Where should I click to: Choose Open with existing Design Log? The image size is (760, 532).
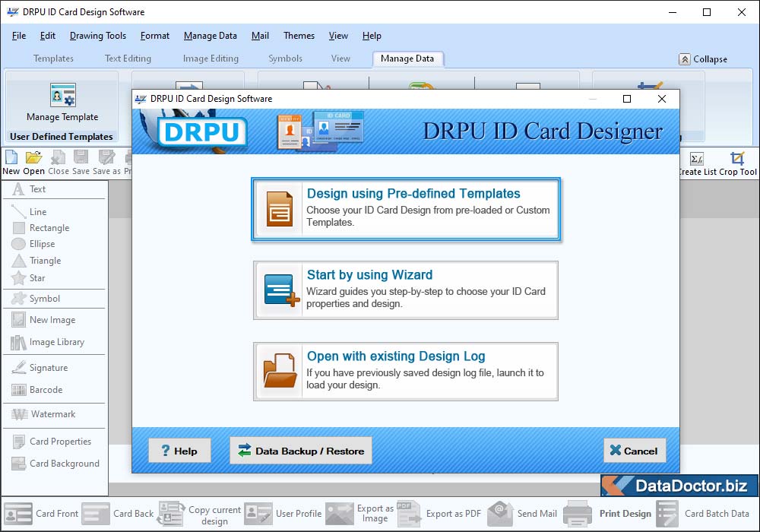click(406, 372)
